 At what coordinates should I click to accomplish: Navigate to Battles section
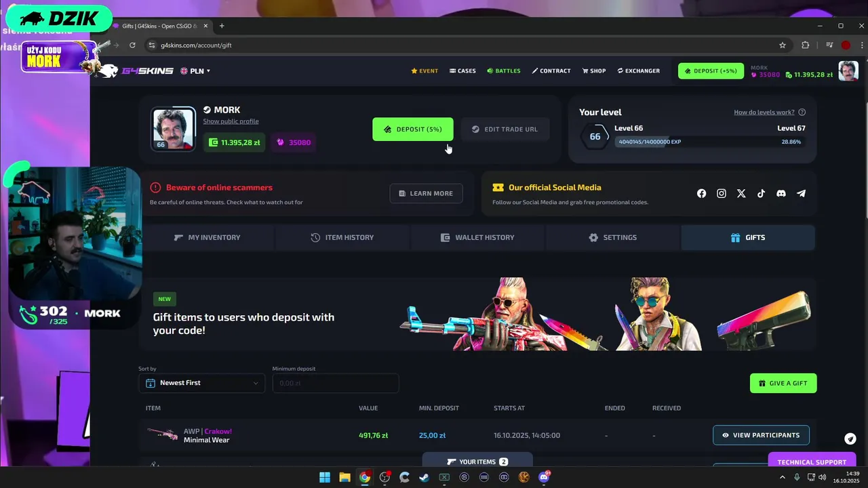coord(504,70)
